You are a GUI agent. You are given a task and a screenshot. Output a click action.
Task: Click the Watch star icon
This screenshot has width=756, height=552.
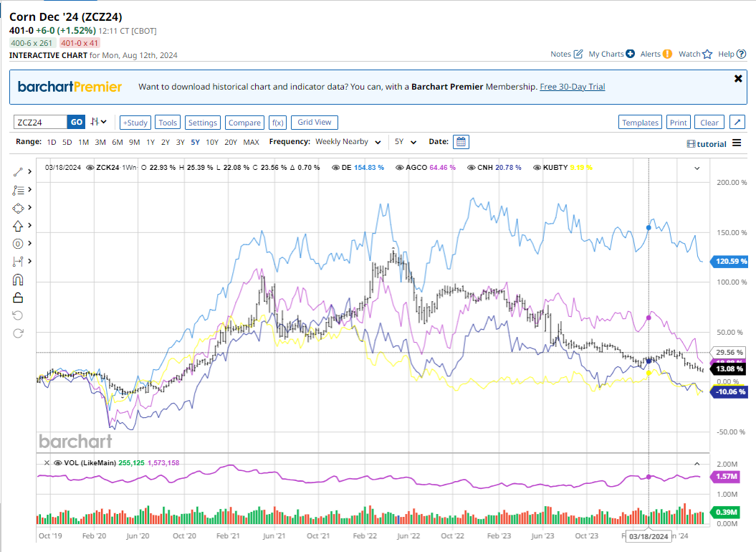pos(707,54)
